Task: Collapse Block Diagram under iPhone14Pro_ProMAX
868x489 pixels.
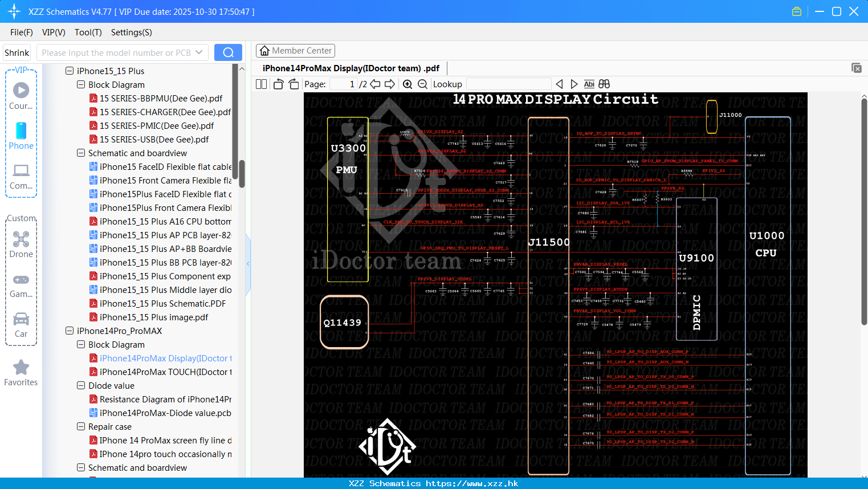Action: pyautogui.click(x=81, y=344)
